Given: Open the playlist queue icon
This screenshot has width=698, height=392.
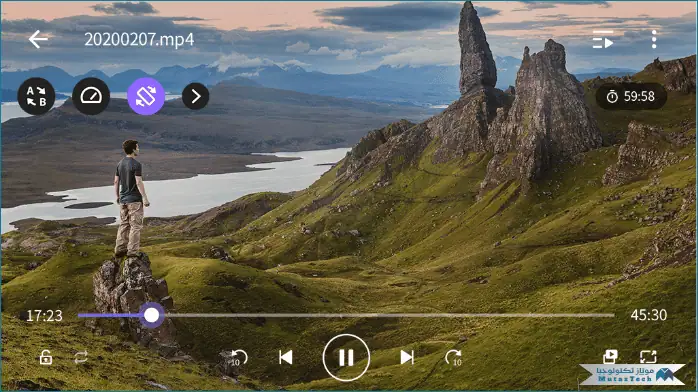Looking at the screenshot, I should tap(603, 39).
